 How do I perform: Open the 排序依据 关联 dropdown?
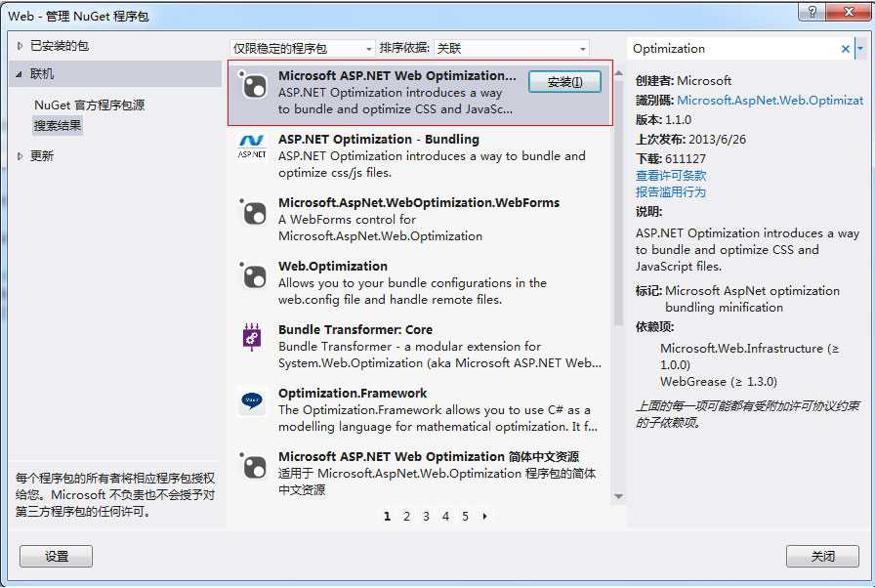511,49
